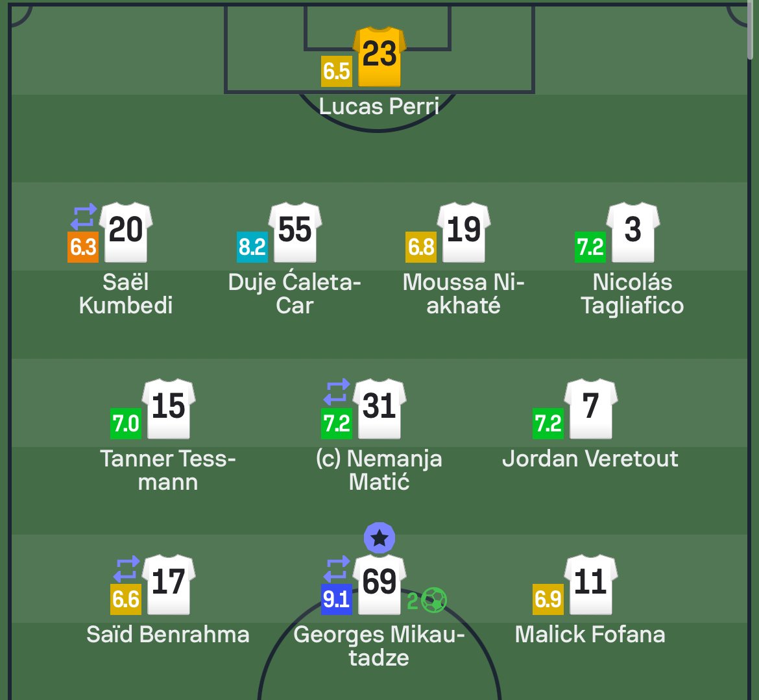
Task: Click the green goal ball icon
Action: pyautogui.click(x=433, y=601)
